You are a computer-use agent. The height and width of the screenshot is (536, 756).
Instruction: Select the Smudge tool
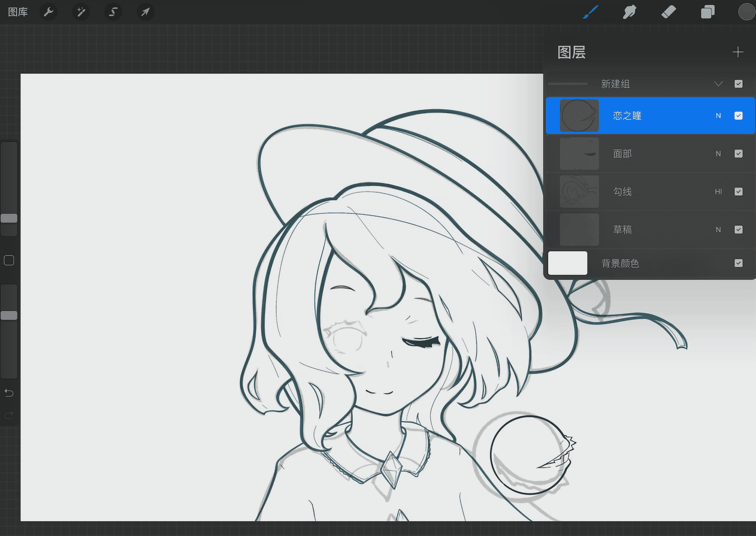pyautogui.click(x=630, y=11)
